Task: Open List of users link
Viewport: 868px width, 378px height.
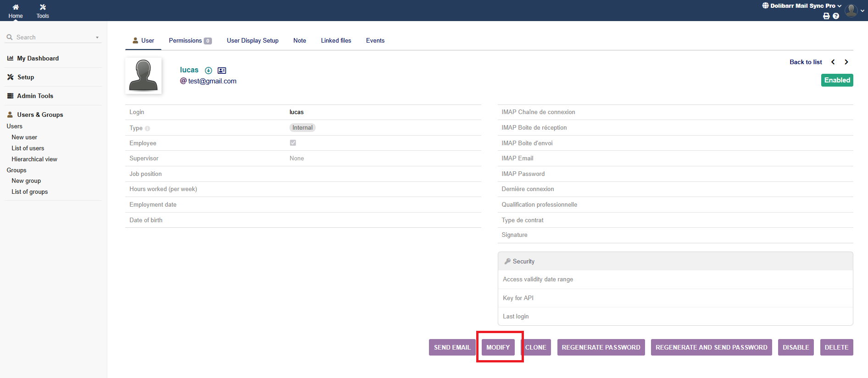Action: tap(28, 148)
